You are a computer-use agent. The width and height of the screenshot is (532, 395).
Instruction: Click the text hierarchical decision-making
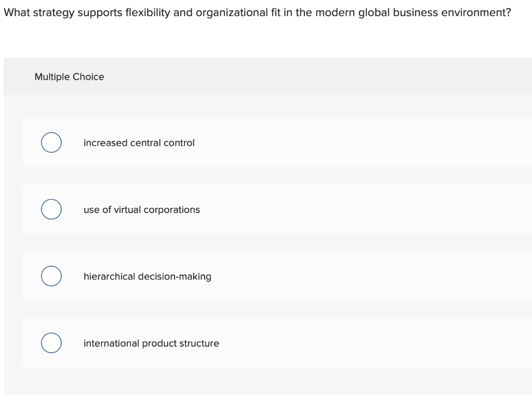148,276
